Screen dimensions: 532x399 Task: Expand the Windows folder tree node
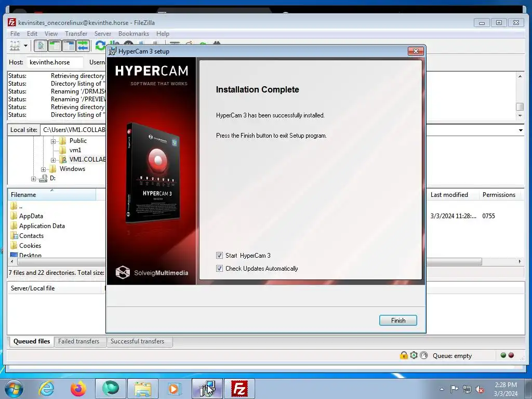(x=44, y=169)
